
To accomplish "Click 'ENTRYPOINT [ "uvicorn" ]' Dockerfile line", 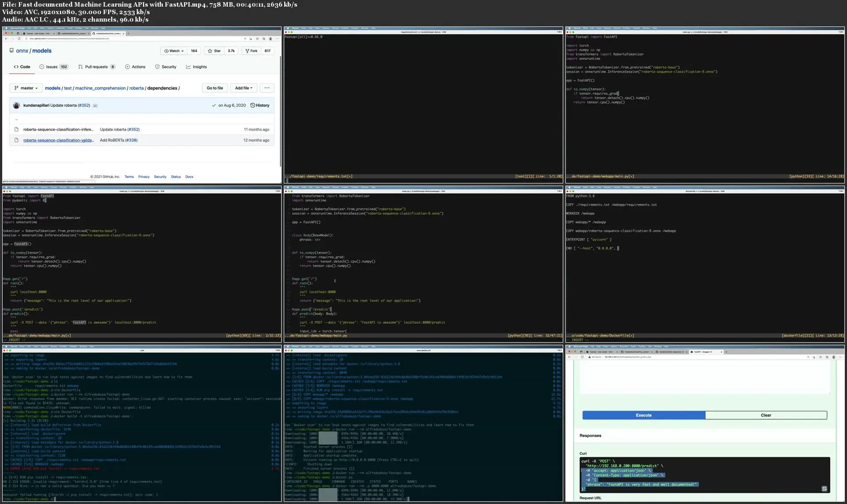I will tap(589, 239).
